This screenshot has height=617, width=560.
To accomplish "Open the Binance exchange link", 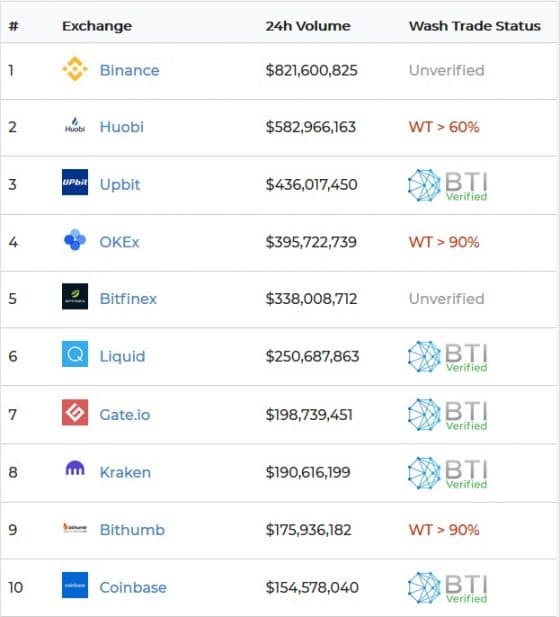I will pyautogui.click(x=129, y=70).
